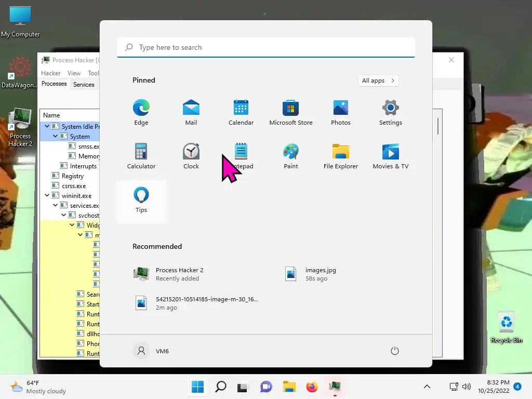Select the Registry process row
This screenshot has width=532, height=399.
pos(70,176)
